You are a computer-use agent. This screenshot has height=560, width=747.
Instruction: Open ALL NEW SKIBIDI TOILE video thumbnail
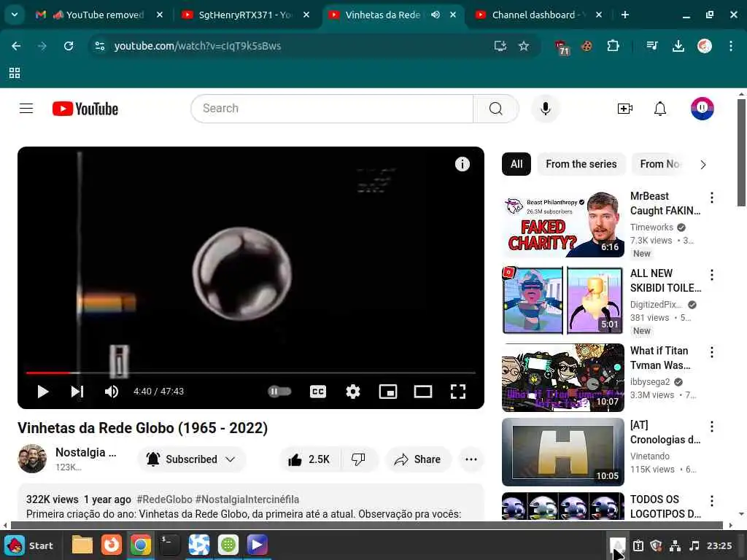point(563,300)
